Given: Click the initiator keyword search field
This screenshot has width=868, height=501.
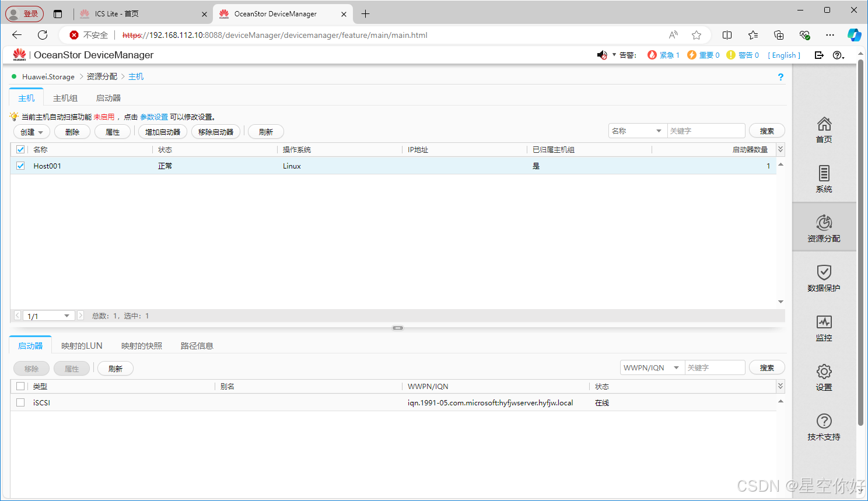Looking at the screenshot, I should [715, 367].
